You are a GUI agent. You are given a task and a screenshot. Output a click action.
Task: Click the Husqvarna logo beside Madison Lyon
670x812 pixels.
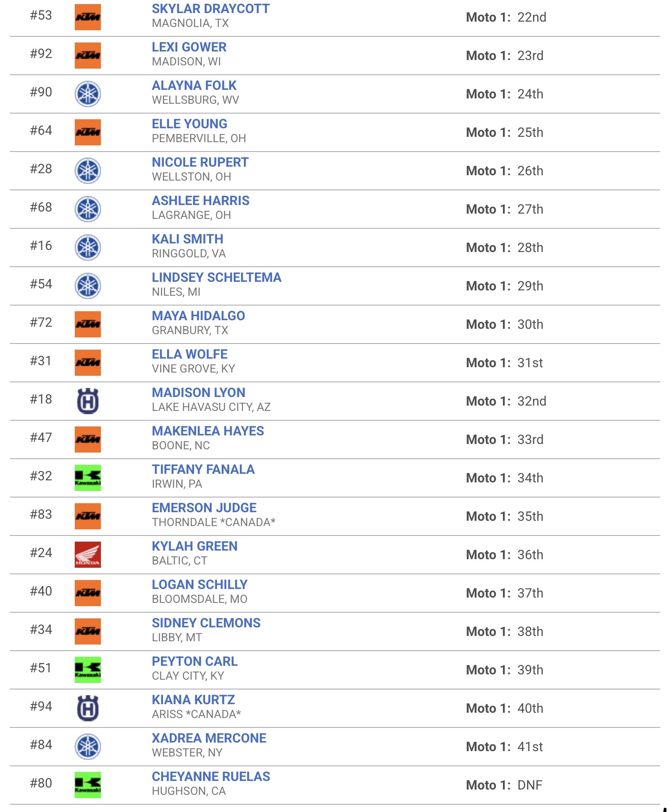88,401
